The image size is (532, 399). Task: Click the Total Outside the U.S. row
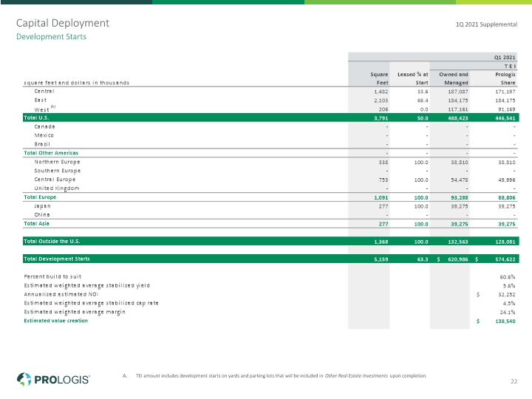[x=270, y=241]
